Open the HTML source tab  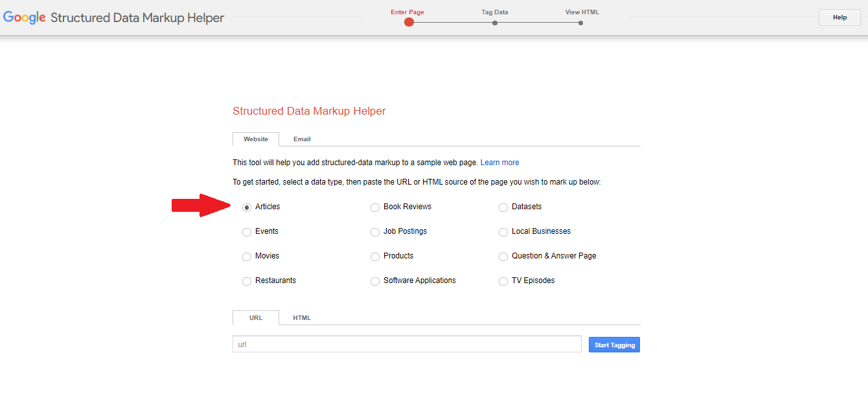[x=302, y=317]
